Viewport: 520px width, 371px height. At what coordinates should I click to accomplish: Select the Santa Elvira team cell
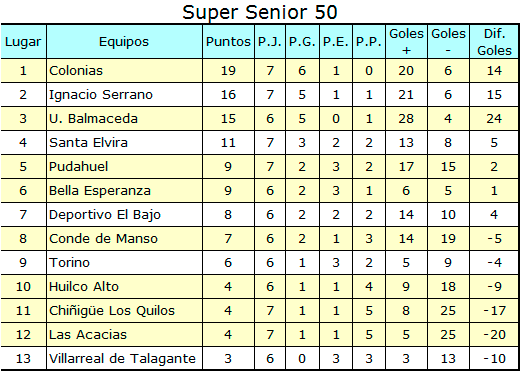click(124, 143)
